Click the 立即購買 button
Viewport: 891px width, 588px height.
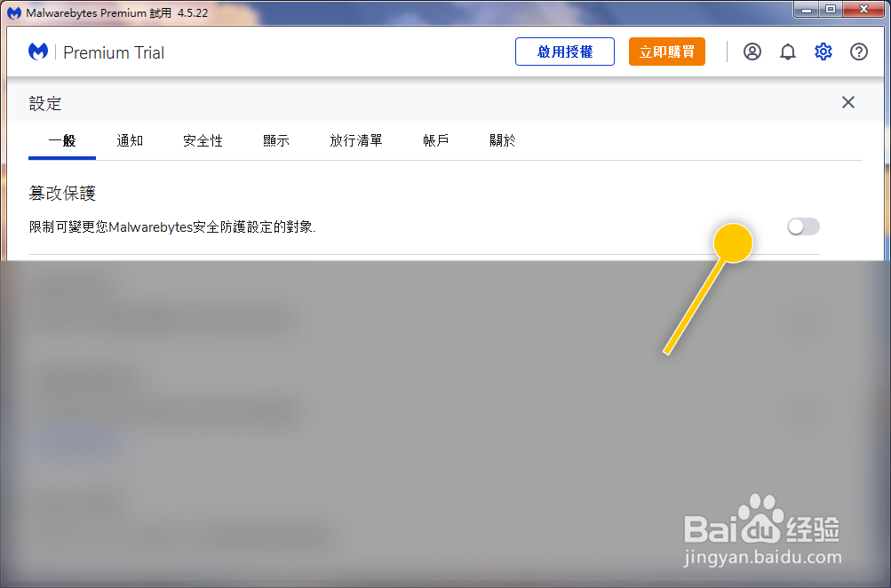(x=666, y=52)
